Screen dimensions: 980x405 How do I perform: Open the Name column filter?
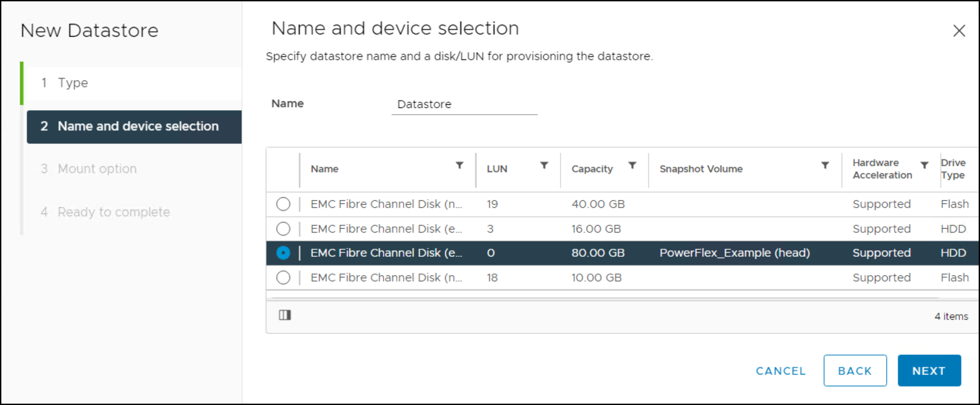pyautogui.click(x=459, y=165)
